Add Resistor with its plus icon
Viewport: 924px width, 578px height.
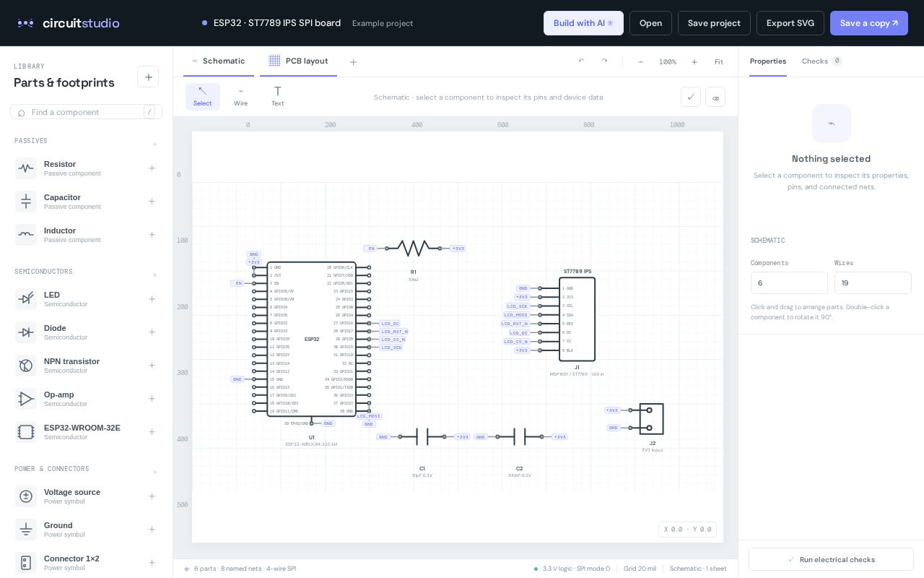(x=152, y=168)
